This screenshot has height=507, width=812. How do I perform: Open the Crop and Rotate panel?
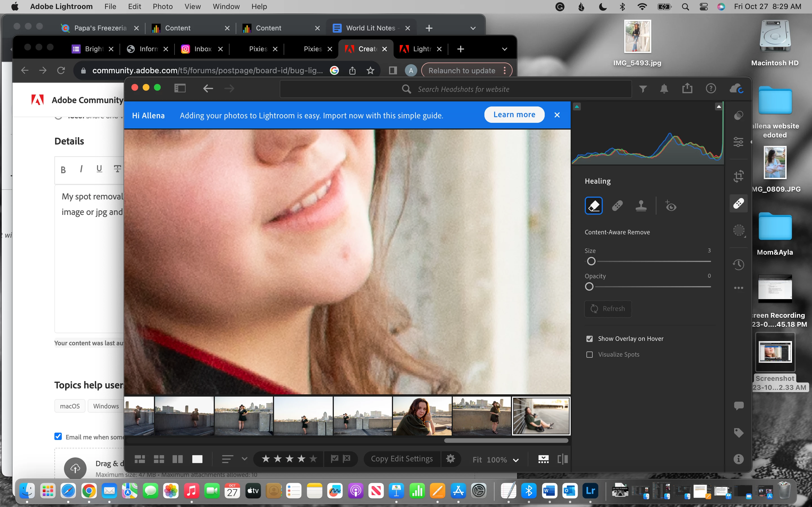(738, 176)
